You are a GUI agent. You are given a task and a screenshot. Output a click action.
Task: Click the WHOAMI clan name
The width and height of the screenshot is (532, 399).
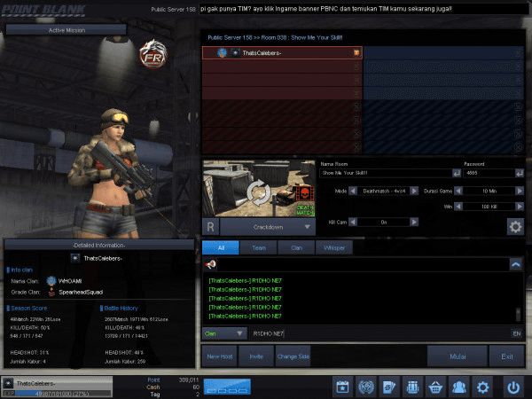pyautogui.click(x=70, y=281)
